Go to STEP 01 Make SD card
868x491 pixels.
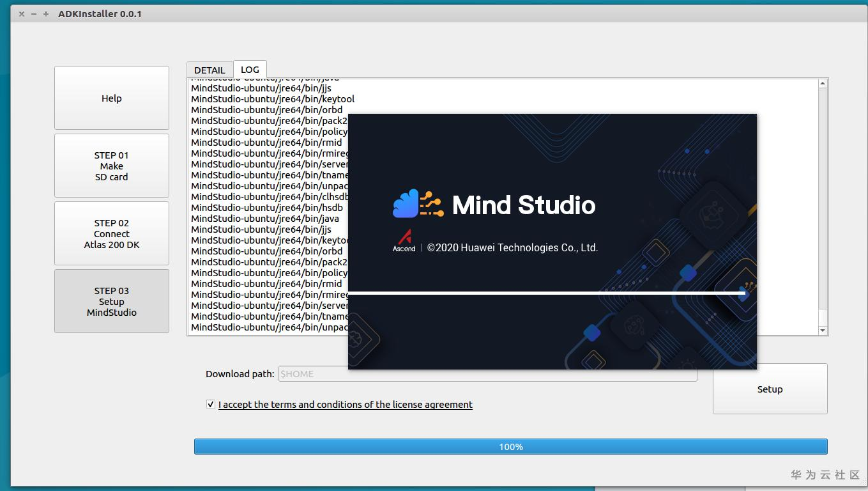(112, 166)
